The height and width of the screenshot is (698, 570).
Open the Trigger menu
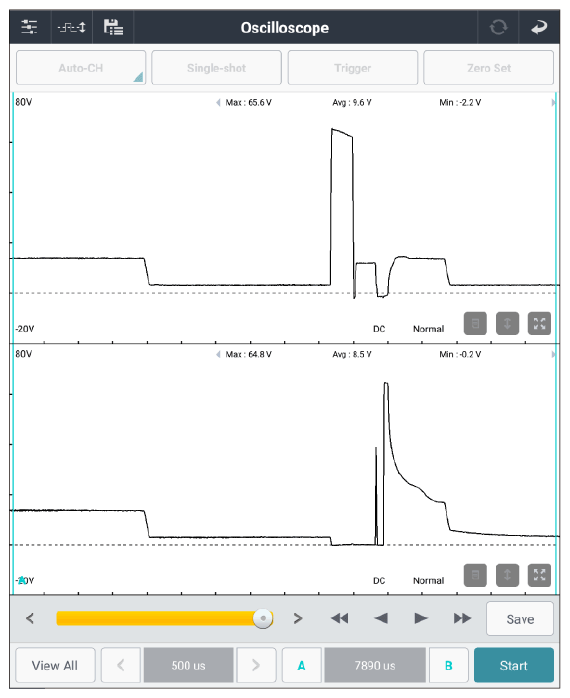(x=353, y=68)
